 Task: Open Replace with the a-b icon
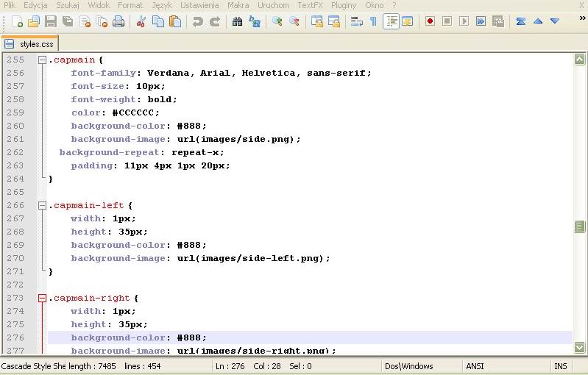254,22
